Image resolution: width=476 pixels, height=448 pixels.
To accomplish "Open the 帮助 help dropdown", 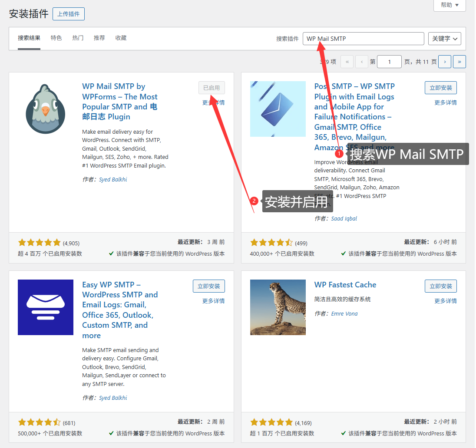I will coord(450,5).
